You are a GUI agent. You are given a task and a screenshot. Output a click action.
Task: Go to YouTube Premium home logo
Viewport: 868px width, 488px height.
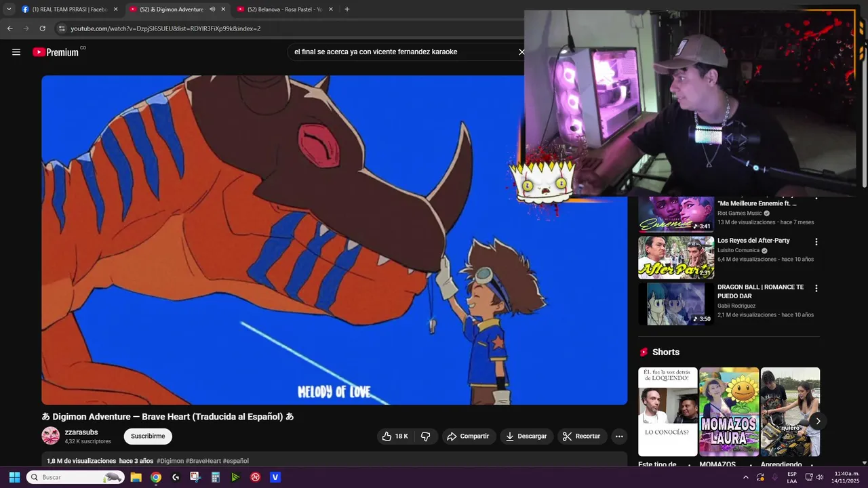[x=56, y=52]
